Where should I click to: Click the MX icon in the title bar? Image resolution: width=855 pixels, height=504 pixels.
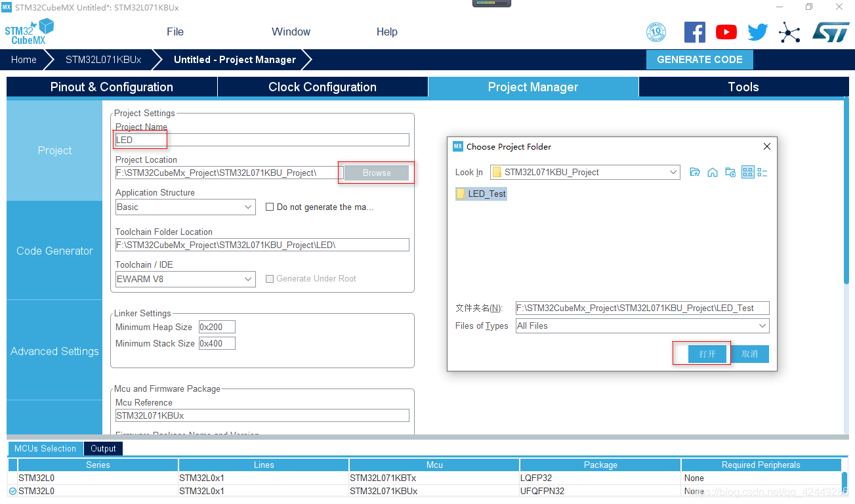7,7
